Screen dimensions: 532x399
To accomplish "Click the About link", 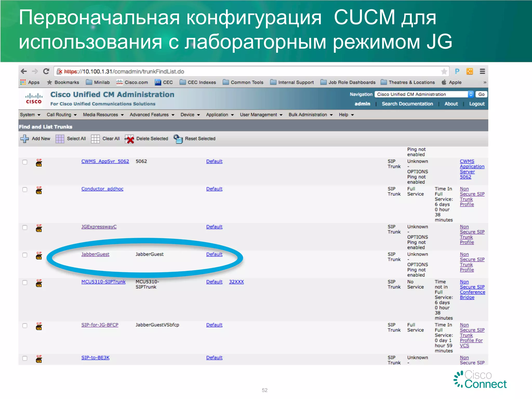I will tap(451, 104).
